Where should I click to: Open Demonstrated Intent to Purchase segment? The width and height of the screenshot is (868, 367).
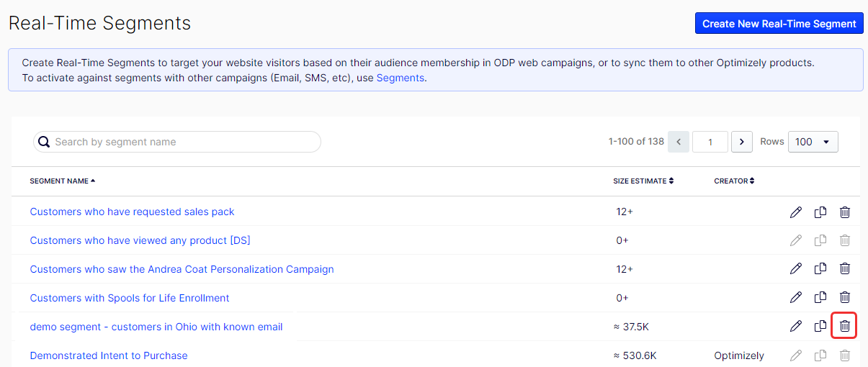pyautogui.click(x=109, y=355)
